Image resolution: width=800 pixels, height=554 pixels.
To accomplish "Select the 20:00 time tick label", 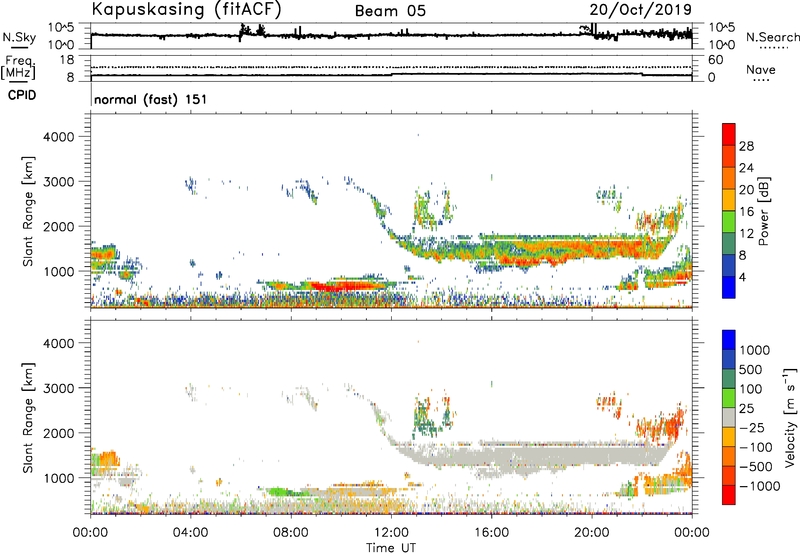I will 591,533.
